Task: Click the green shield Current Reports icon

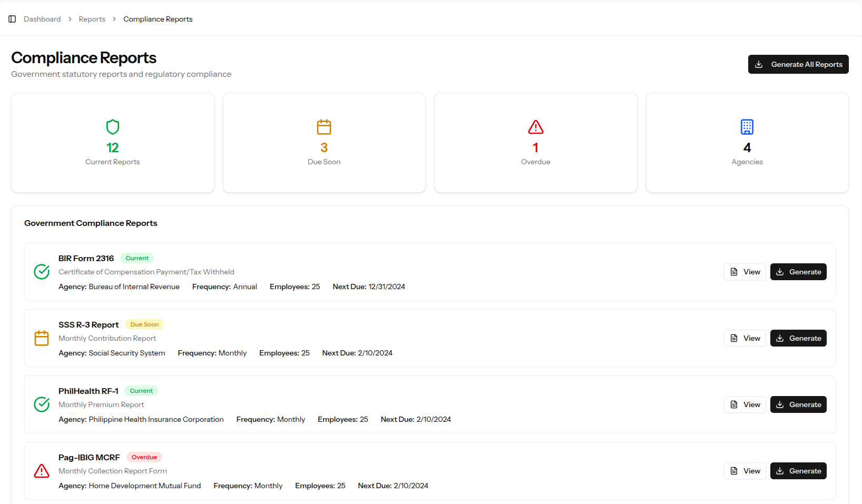Action: click(x=113, y=127)
